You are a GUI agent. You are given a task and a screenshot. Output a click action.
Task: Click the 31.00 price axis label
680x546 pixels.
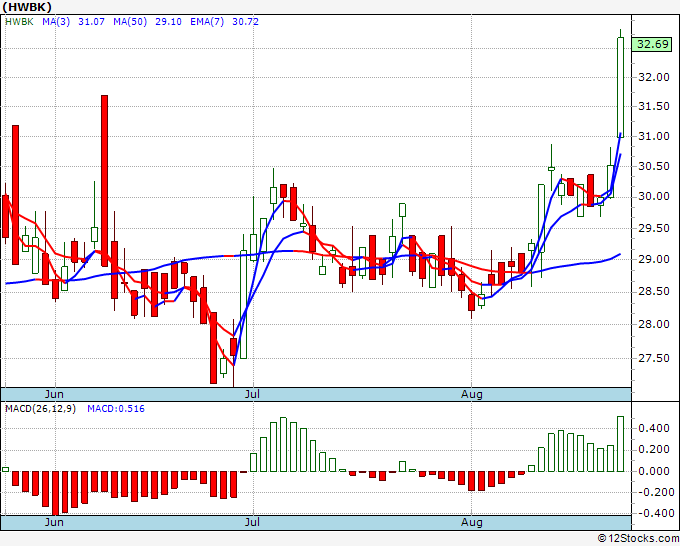pos(654,137)
